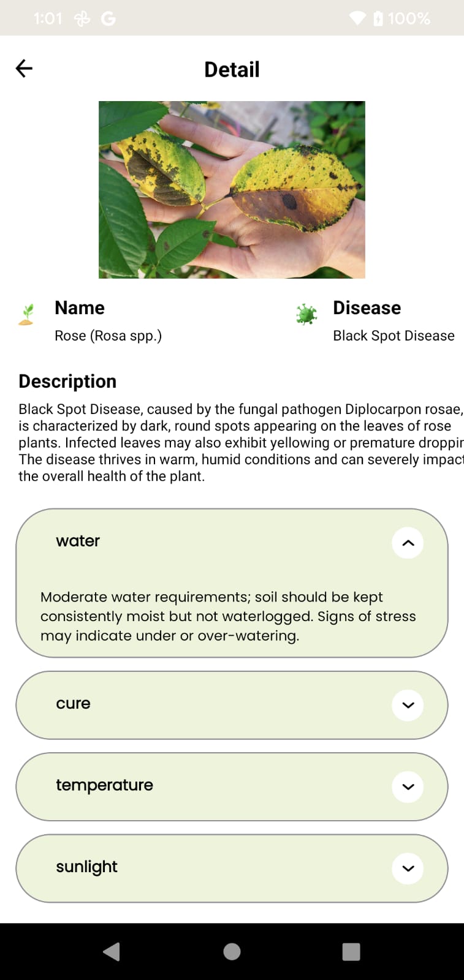Image resolution: width=464 pixels, height=980 pixels.
Task: Tap the Wi-Fi signal icon in status bar
Action: [357, 18]
